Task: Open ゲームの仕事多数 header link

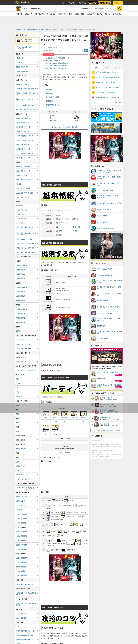Action: pyautogui.click(x=69, y=3)
